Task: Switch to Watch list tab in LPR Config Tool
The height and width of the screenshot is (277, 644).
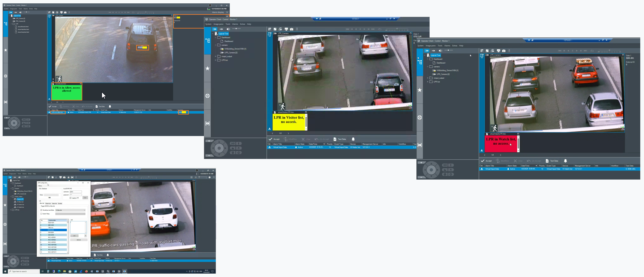Action: [x=48, y=204]
